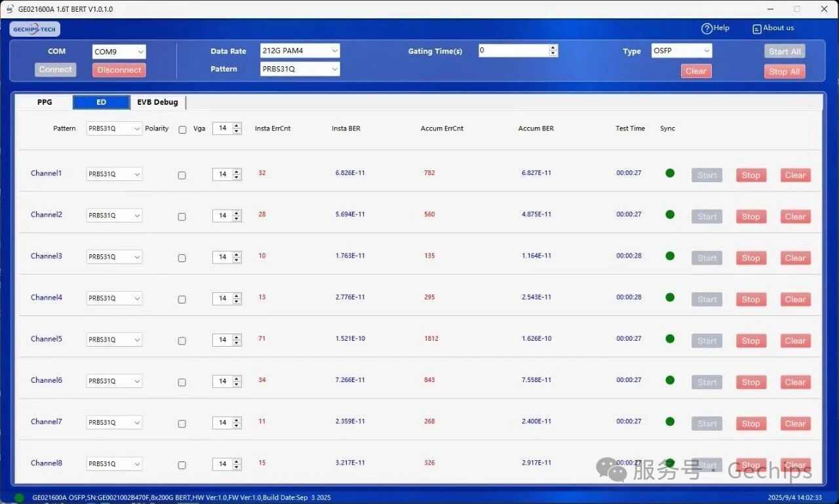839x504 pixels.
Task: Increase Gating Time with up arrow
Action: point(553,48)
